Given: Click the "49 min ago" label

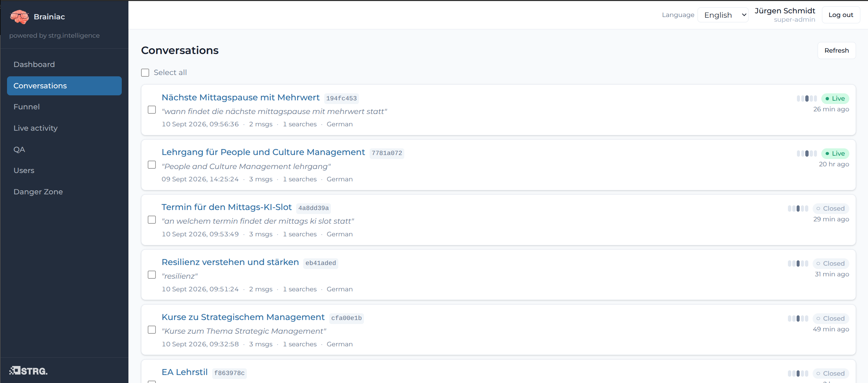Looking at the screenshot, I should [x=831, y=329].
